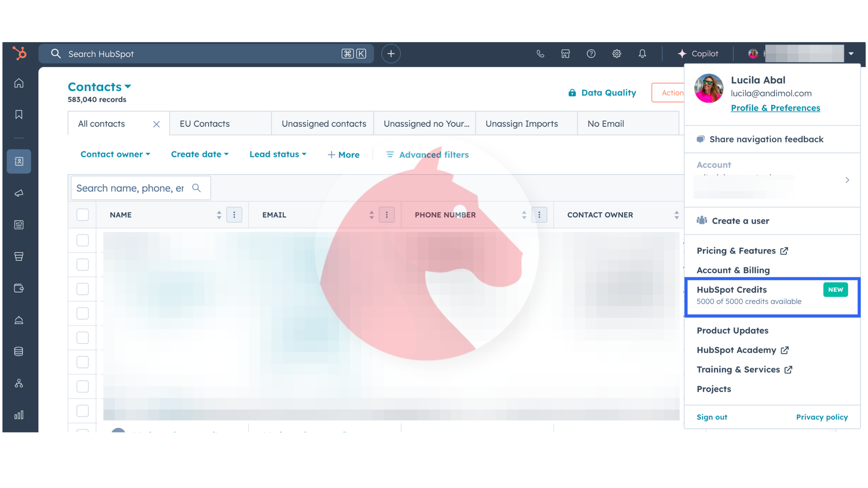Viewport: 868px width, 488px height.
Task: Check the third contact row checkbox
Action: tap(83, 289)
